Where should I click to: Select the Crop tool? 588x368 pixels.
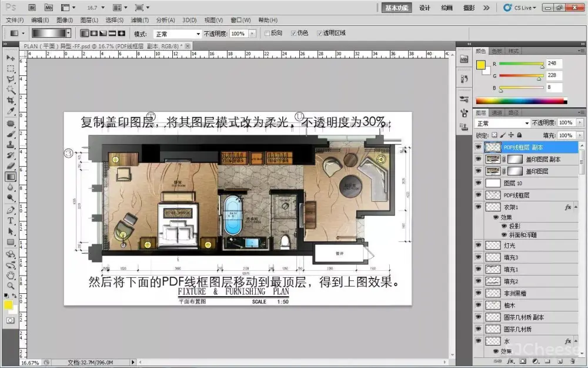point(11,101)
